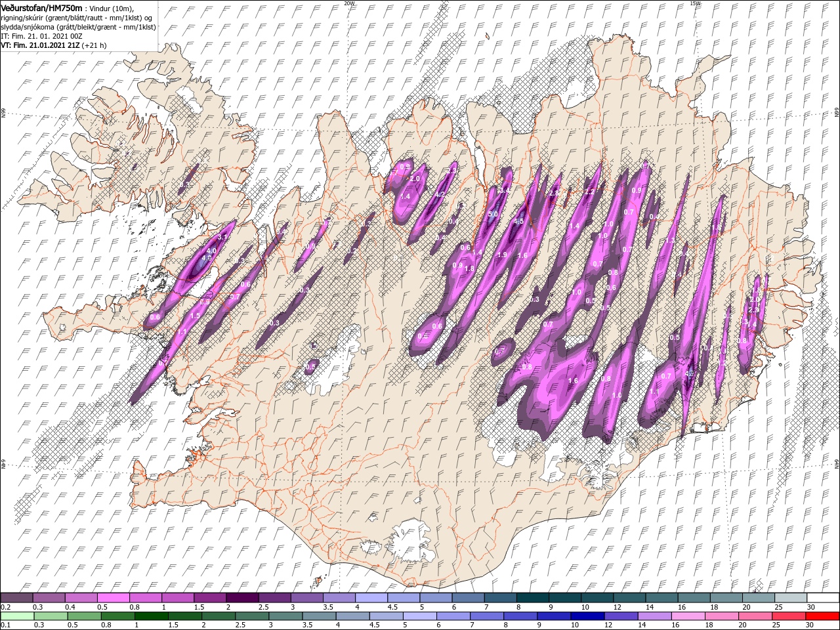Select the bright red 30 swatch, lower scale
The width and height of the screenshot is (840, 630).
823,616
